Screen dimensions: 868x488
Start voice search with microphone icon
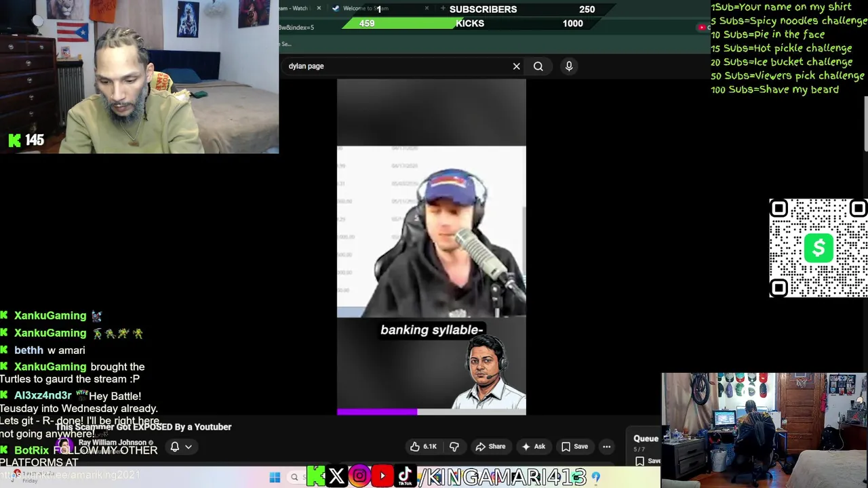point(569,66)
